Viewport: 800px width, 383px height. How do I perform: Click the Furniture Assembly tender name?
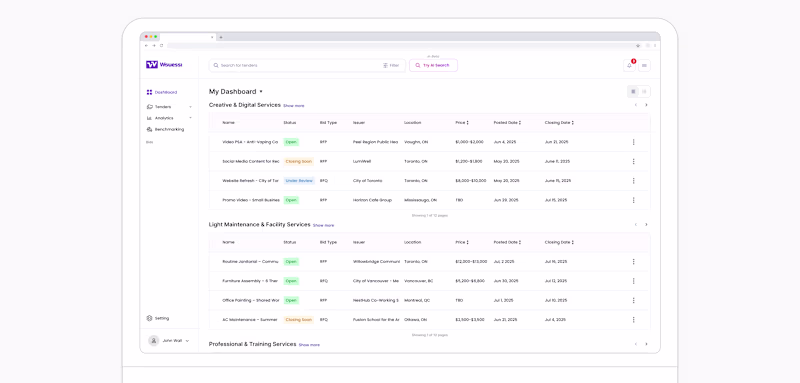click(x=251, y=281)
